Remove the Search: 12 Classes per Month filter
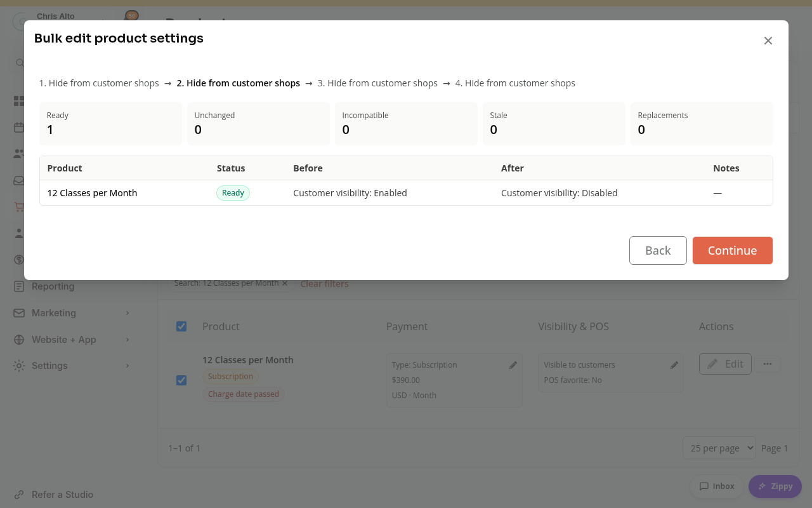The height and width of the screenshot is (508, 812). [285, 283]
